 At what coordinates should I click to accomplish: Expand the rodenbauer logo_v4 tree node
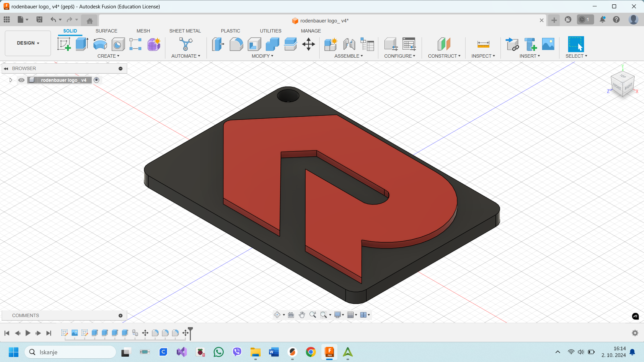11,80
